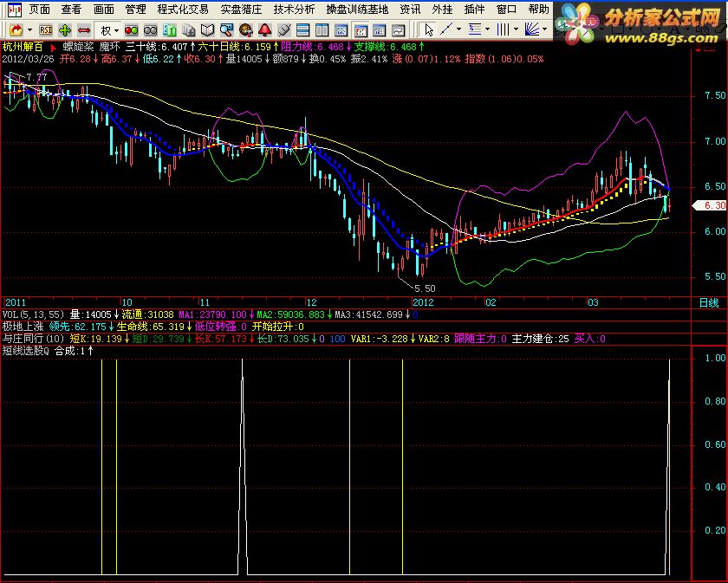Select the fan lines drawing tool

[x=531, y=29]
